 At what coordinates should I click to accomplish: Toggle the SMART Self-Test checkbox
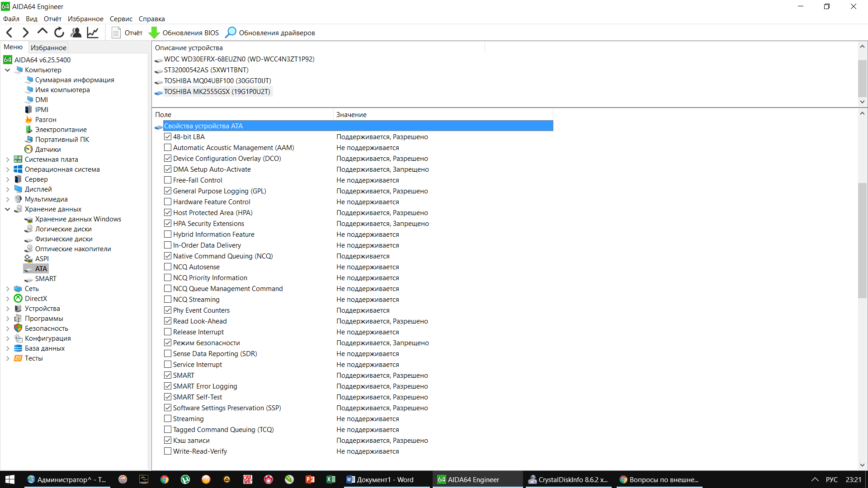click(168, 397)
